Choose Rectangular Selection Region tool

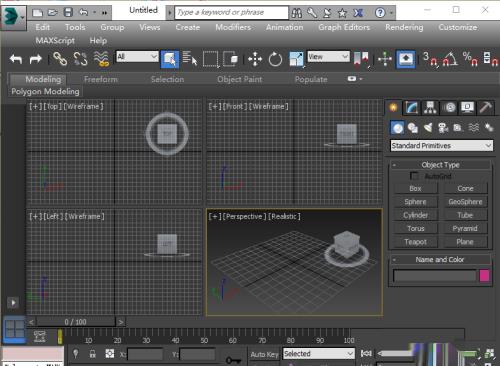pyautogui.click(x=211, y=59)
